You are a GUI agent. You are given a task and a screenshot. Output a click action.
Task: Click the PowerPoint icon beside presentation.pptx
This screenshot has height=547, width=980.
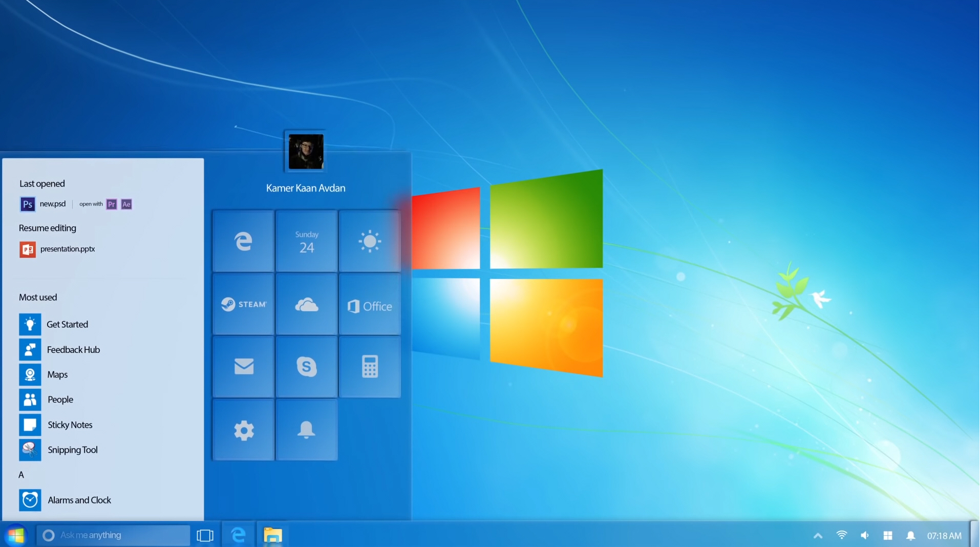click(x=28, y=249)
